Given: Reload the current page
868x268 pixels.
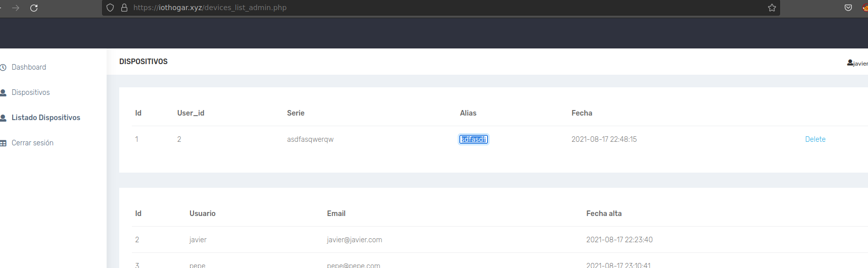Looking at the screenshot, I should [x=34, y=8].
